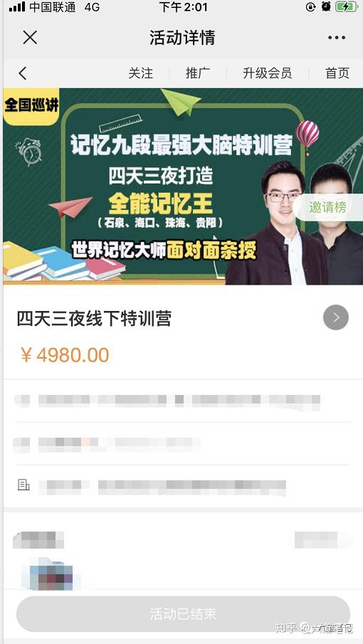Tap the alarm clock status icon
Screen dimensions: 363x644
click(326, 6)
